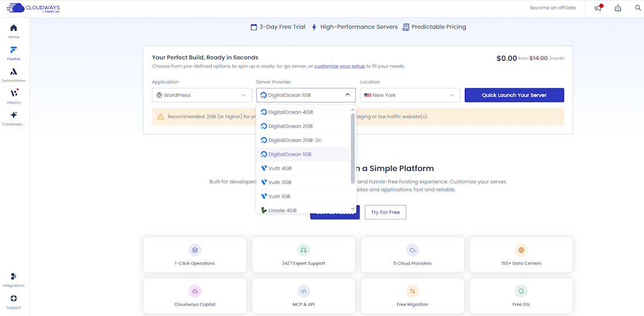Click the Predictable Pricing receipt icon
This screenshot has height=316, width=644.
click(406, 27)
